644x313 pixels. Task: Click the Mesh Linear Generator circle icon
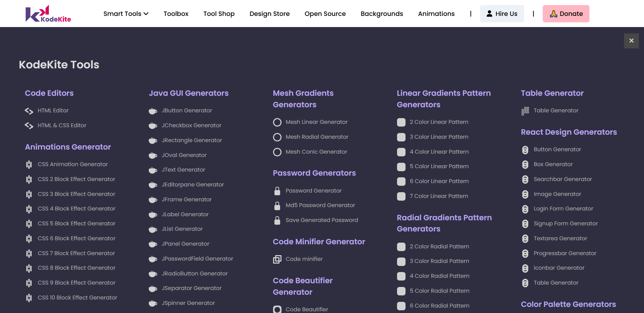click(x=277, y=122)
